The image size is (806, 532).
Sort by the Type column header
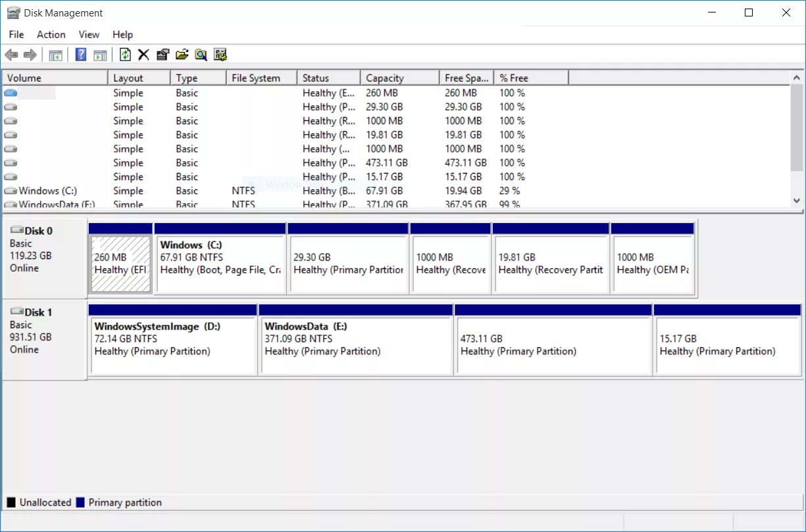(x=198, y=78)
